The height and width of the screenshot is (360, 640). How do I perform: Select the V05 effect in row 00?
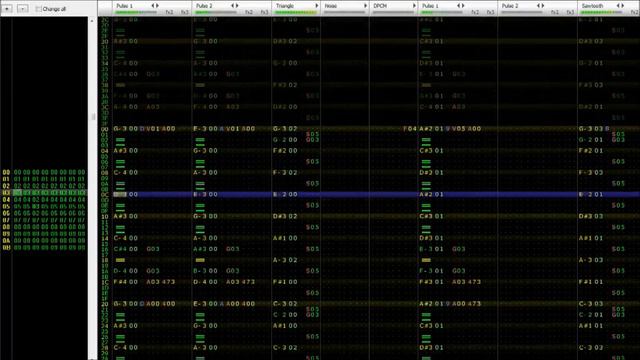458,129
